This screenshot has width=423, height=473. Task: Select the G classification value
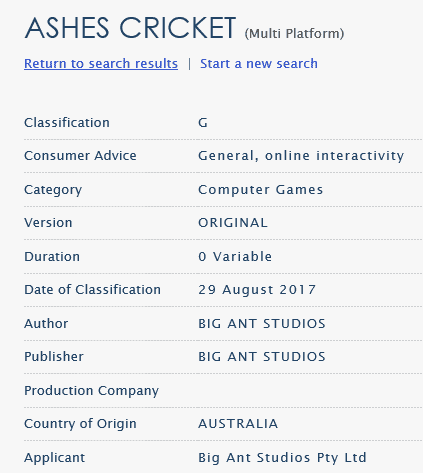click(203, 123)
